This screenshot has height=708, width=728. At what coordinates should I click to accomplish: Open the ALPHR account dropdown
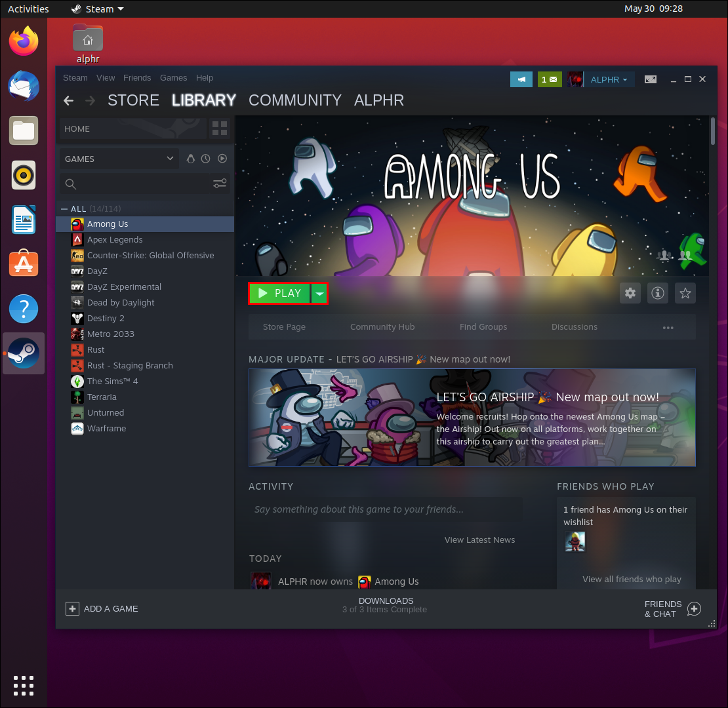[x=609, y=79]
